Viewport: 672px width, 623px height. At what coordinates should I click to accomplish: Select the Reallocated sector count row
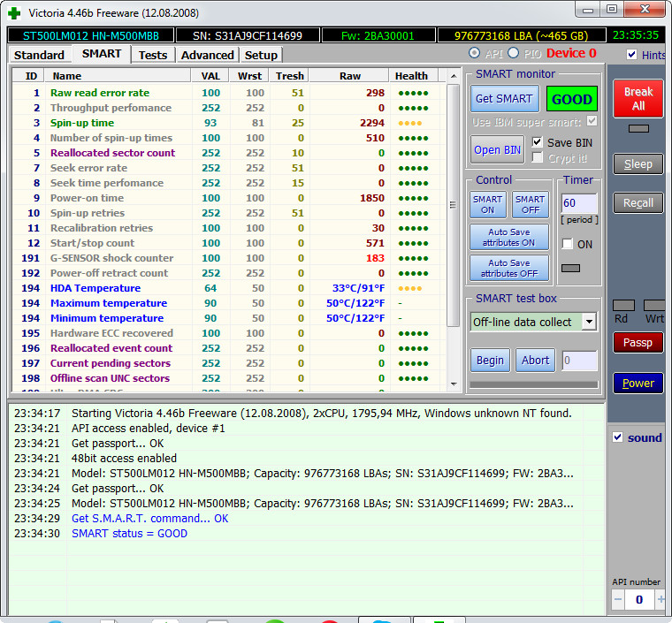coord(112,153)
